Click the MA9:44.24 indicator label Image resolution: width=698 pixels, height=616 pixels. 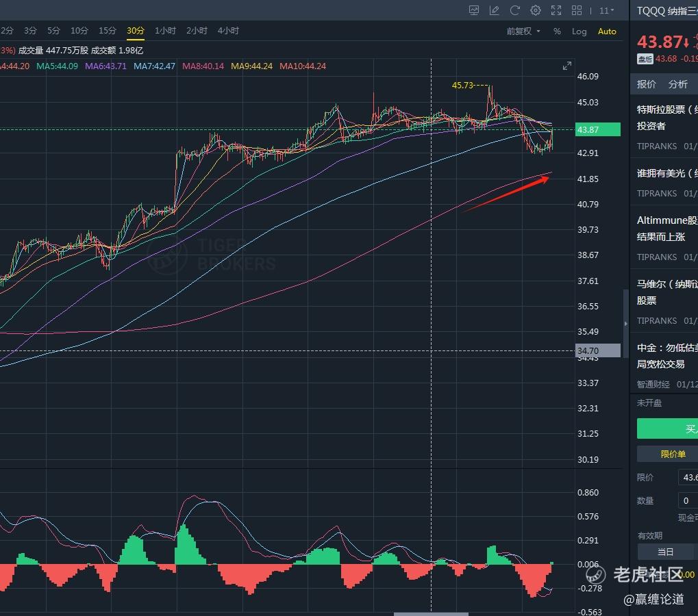coord(251,66)
